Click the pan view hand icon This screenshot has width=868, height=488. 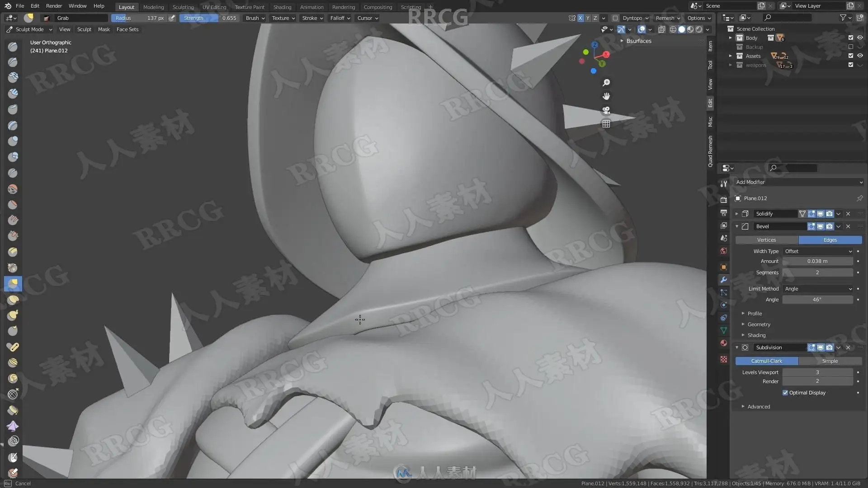[x=606, y=96]
